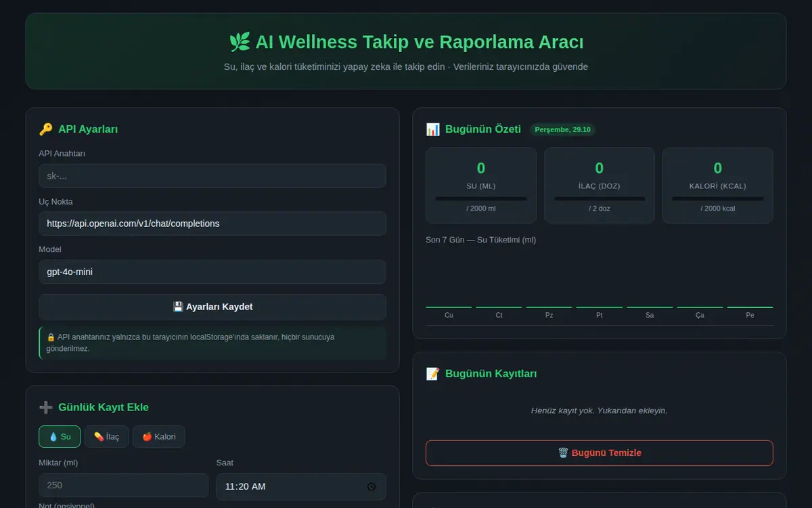Click the Ça day label in the chart
Image resolution: width=812 pixels, height=508 pixels.
tap(700, 315)
